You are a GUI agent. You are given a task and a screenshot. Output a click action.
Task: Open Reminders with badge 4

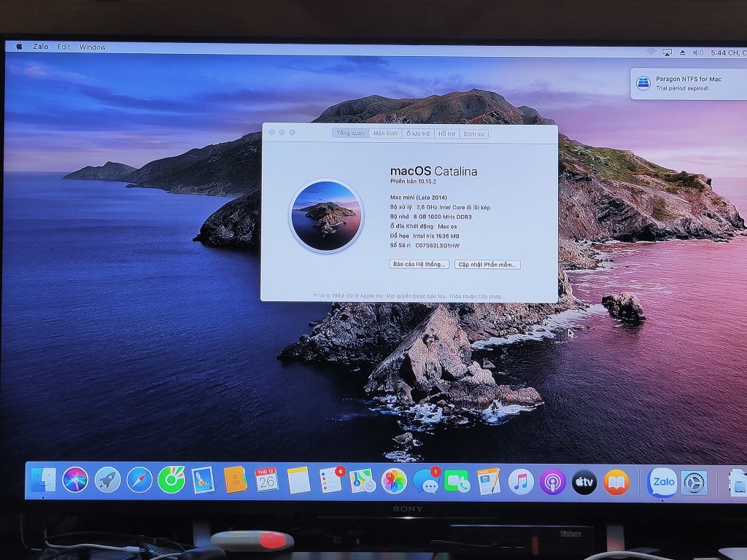tap(331, 480)
